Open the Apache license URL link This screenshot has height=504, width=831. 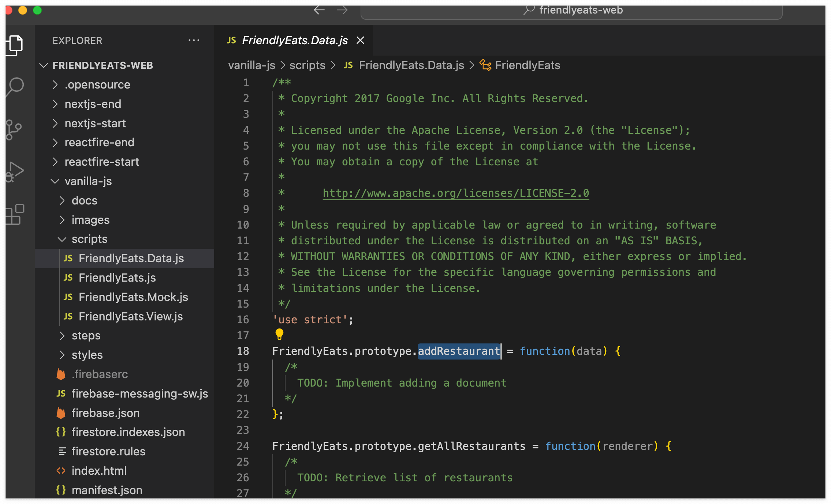tap(455, 193)
